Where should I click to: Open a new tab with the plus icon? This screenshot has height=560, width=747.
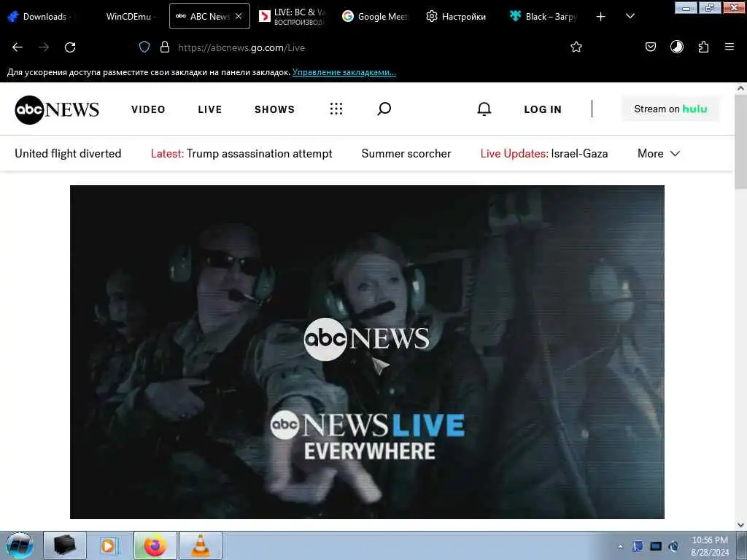(x=601, y=17)
